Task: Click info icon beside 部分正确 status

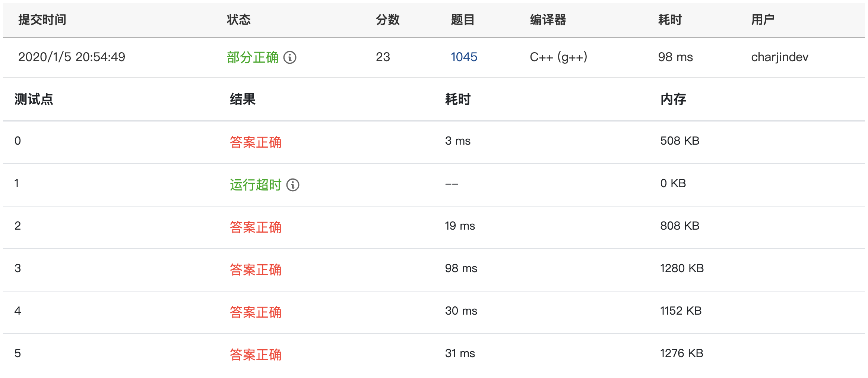Action: [x=290, y=57]
